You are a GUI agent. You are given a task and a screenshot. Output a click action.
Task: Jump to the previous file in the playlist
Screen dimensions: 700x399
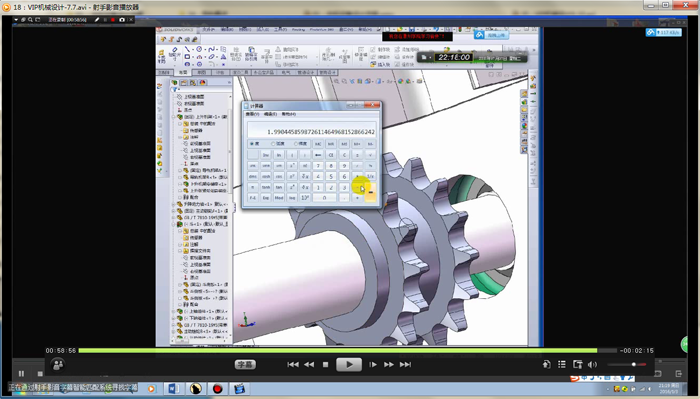[293, 365]
